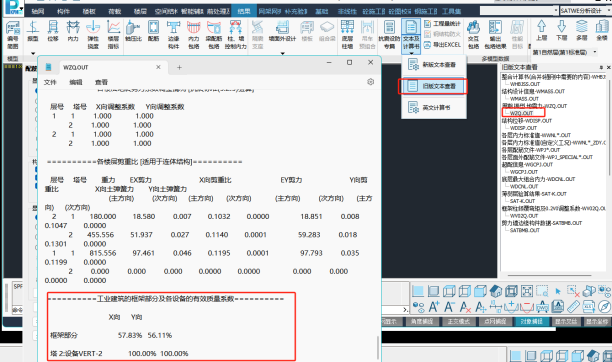The height and width of the screenshot is (362, 612).
Task: Expand the dropdown under 墙面外设计
Action: [x=282, y=53]
